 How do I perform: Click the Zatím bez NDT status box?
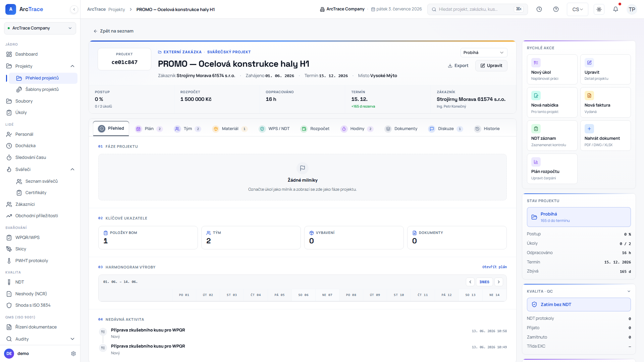(x=579, y=305)
